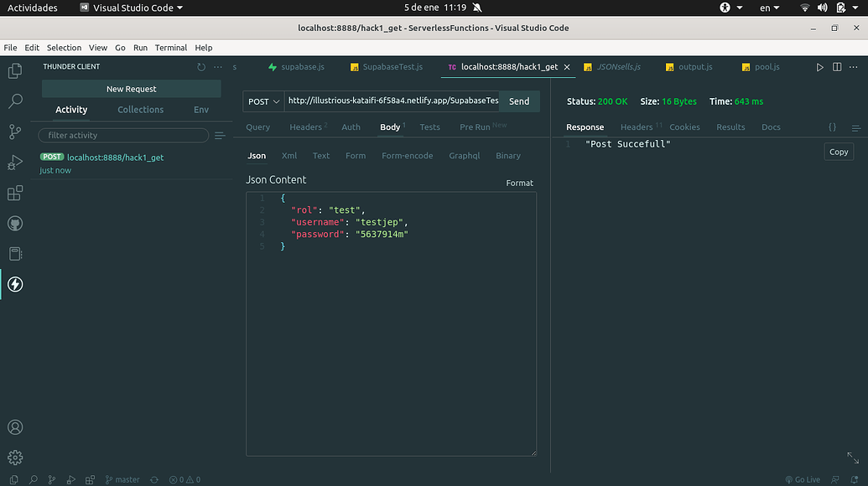Click the Send button
The image size is (868, 486).
pyautogui.click(x=519, y=101)
